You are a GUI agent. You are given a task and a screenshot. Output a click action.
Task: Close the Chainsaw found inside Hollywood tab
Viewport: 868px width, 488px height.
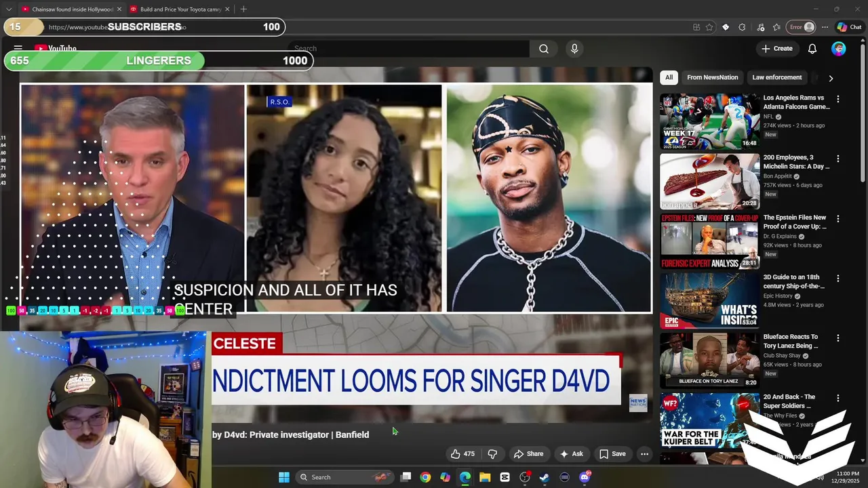119,9
